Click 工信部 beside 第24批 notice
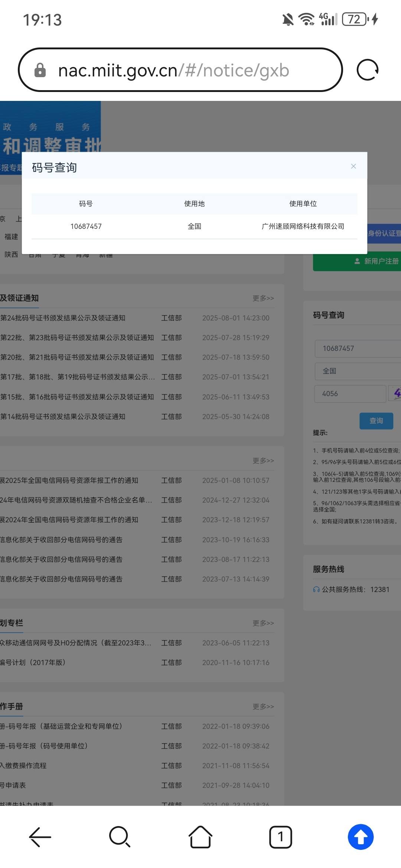The height and width of the screenshot is (868, 401). pos(172,318)
